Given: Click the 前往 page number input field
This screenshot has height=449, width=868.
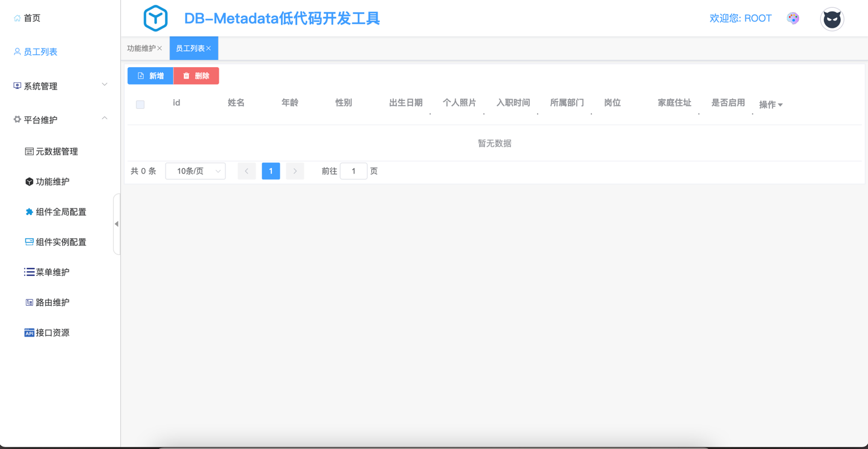Looking at the screenshot, I should [x=353, y=172].
